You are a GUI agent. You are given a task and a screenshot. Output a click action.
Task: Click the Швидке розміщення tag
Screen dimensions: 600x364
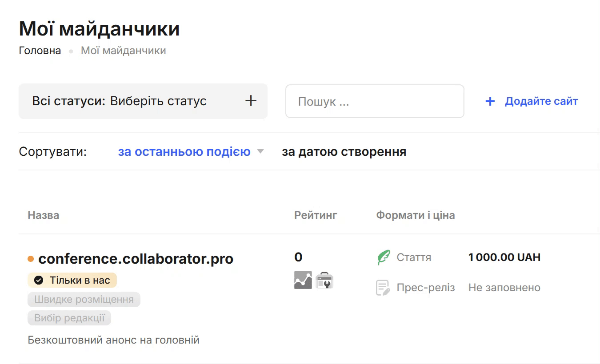point(84,300)
